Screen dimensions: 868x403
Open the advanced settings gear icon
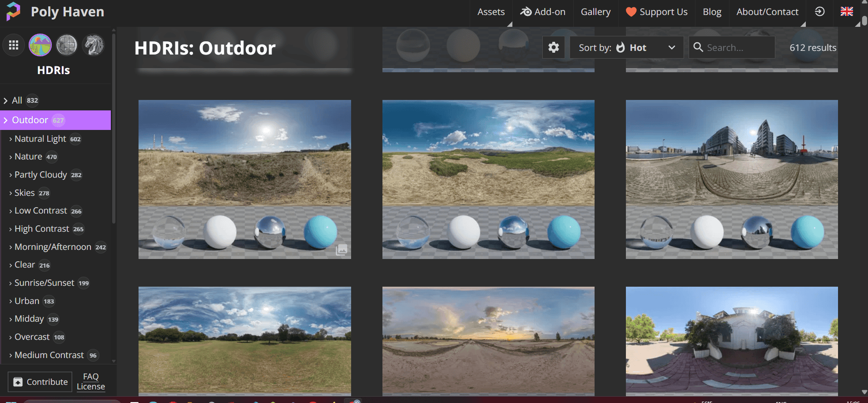553,47
